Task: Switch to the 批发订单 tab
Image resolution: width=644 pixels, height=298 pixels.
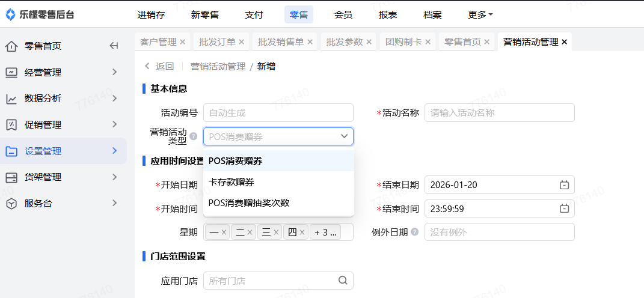Action: [217, 42]
